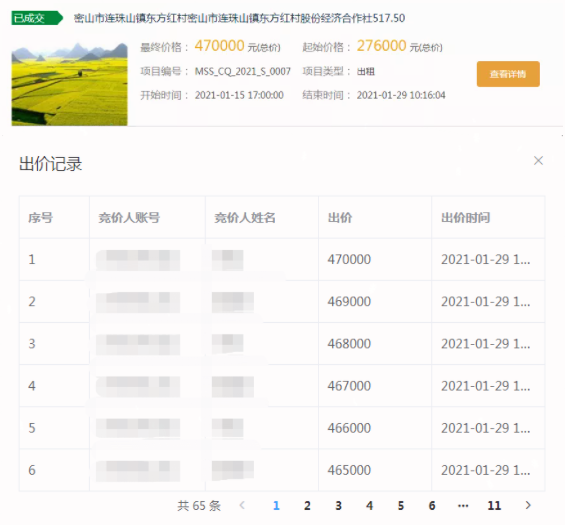Close the 出价记录 bid record dialog

click(538, 160)
